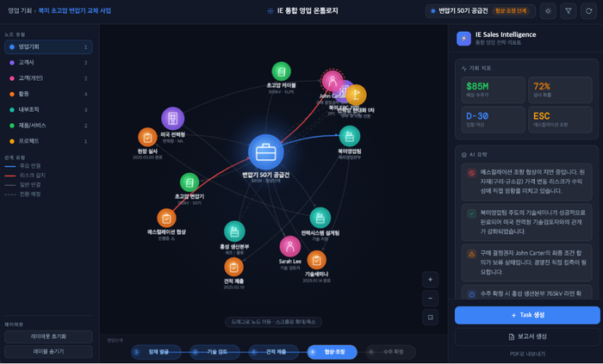Open the 북미영업팀 team node
This screenshot has width=603, height=364.
(349, 136)
